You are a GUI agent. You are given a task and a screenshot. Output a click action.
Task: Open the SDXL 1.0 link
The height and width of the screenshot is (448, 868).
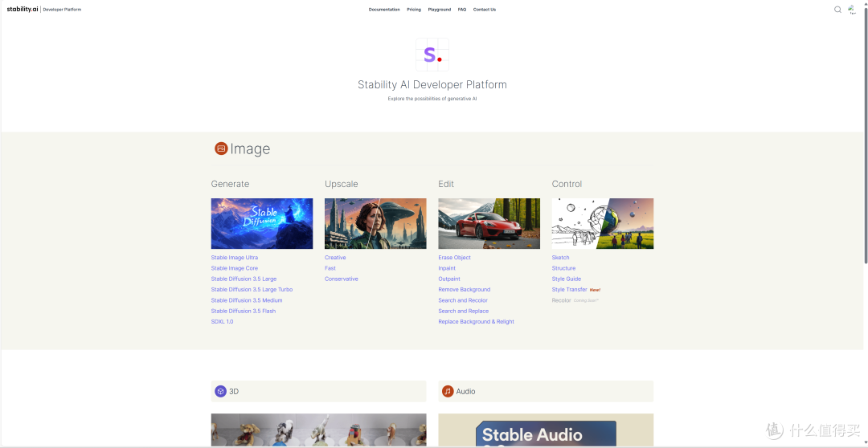point(222,321)
